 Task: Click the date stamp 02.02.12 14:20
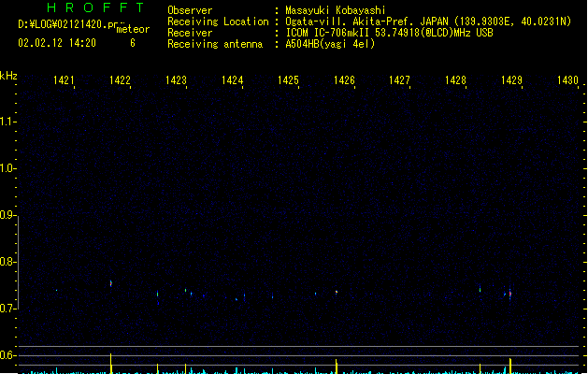tap(57, 43)
